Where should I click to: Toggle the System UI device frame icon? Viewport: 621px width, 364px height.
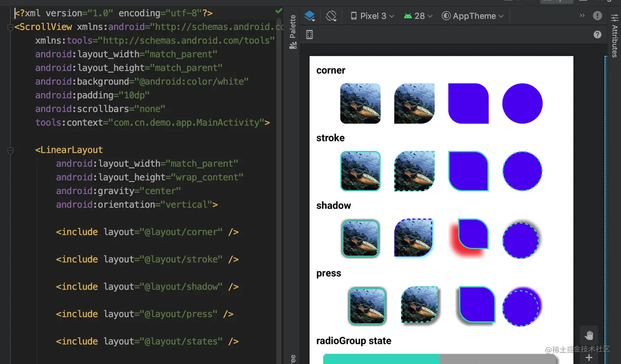pyautogui.click(x=308, y=34)
